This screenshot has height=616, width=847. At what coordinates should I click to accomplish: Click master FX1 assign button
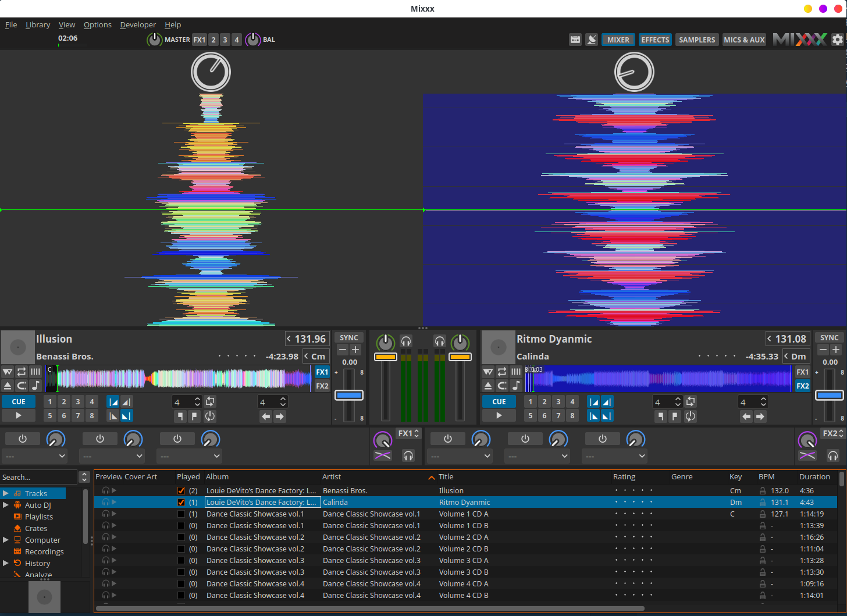point(199,40)
